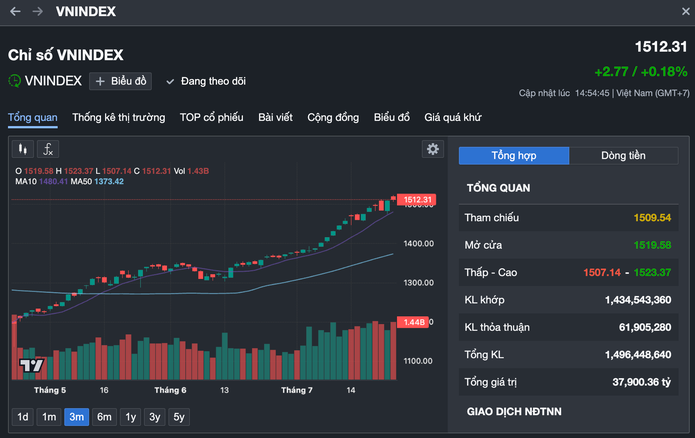Select Tổng hợp panel tab
The height and width of the screenshot is (438, 695).
click(x=514, y=156)
